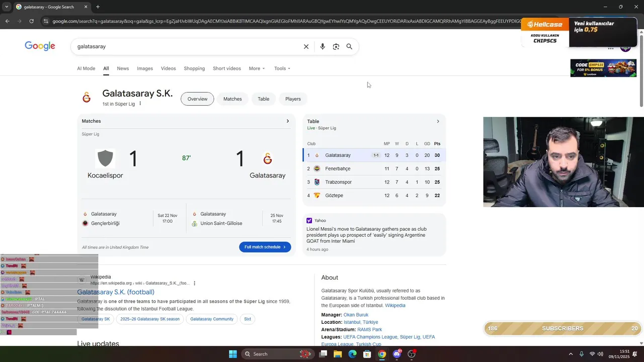Switch to AI Mode tab

86,68
